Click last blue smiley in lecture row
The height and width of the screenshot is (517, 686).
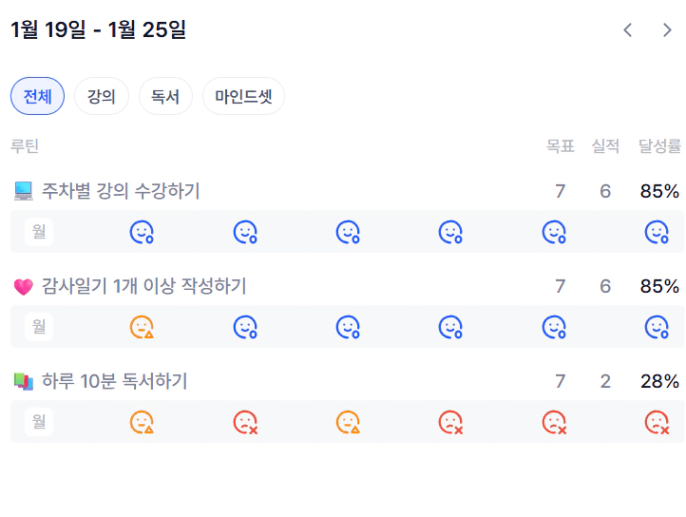click(656, 232)
